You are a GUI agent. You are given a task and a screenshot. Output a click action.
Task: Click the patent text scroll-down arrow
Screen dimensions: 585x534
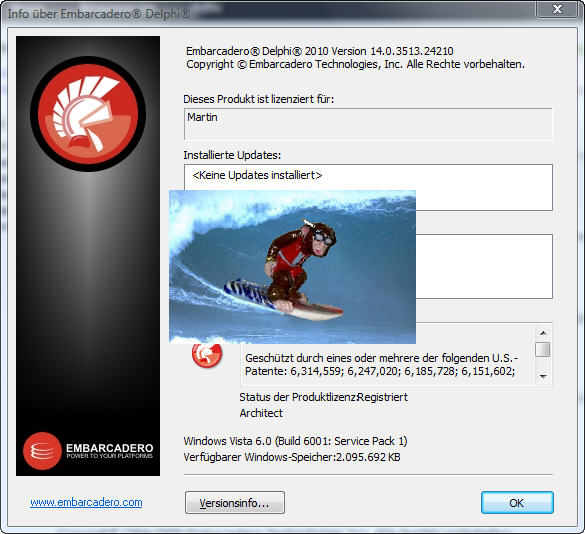(543, 376)
